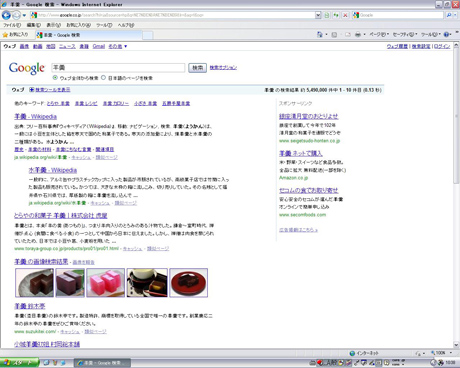This screenshot has height=368, width=460.
Task: Open Favorites star button
Action: [x=15, y=35]
